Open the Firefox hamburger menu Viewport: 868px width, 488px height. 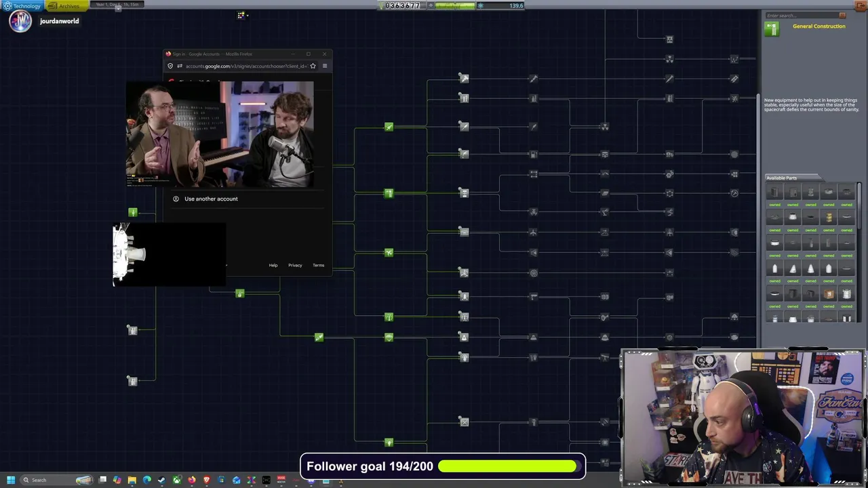325,66
